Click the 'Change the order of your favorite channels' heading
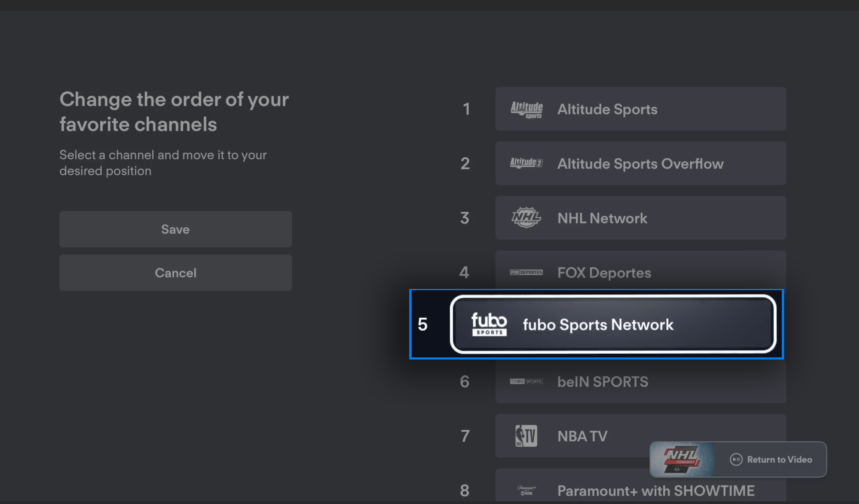Screen dimensions: 859x504 pyautogui.click(x=174, y=112)
